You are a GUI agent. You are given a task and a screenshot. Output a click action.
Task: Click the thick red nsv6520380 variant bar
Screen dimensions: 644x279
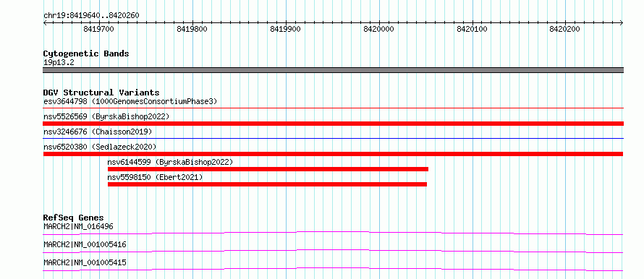333,154
